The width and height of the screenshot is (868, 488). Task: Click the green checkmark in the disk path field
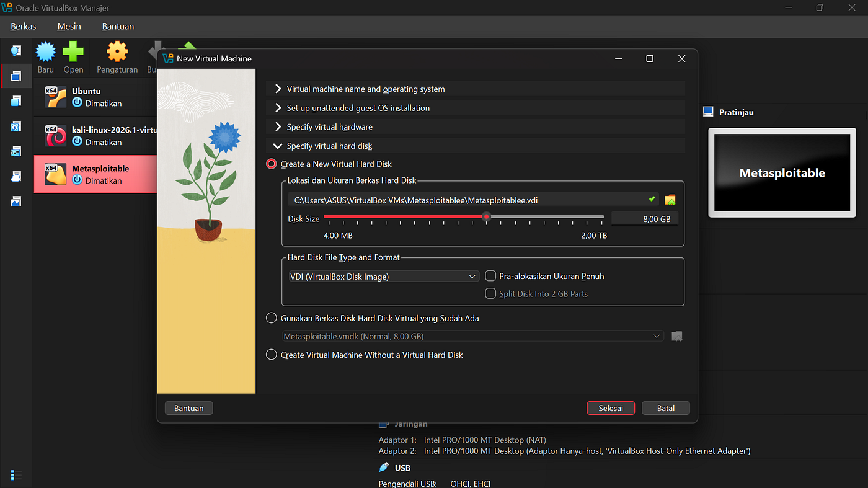pyautogui.click(x=652, y=199)
